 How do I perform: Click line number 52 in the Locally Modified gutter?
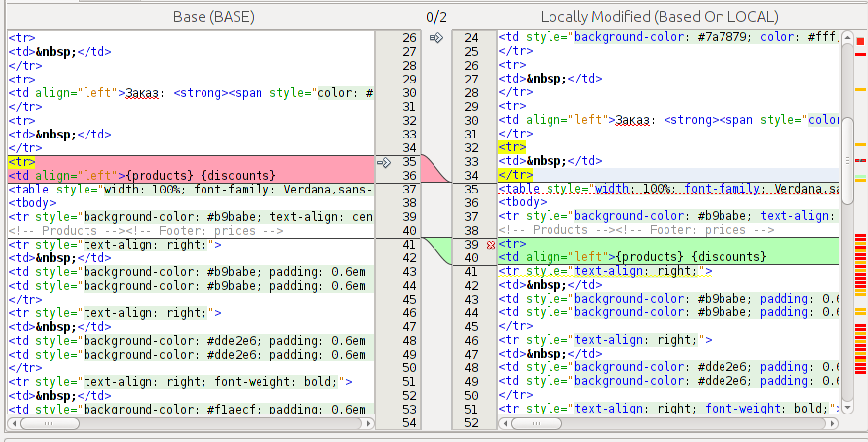471,423
